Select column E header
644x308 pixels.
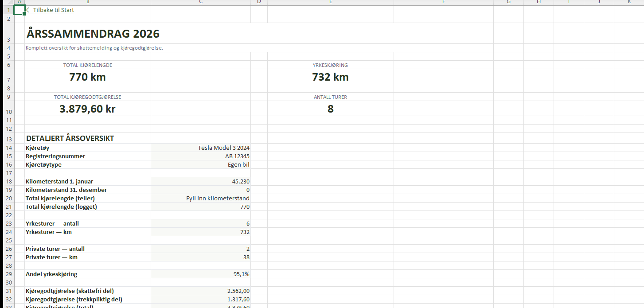[330, 2]
